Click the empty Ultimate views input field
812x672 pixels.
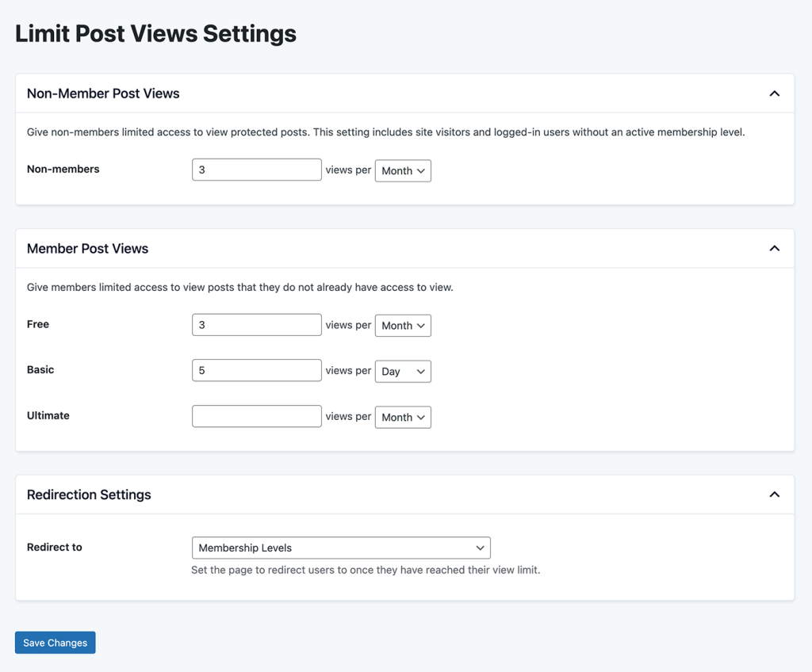pos(256,417)
